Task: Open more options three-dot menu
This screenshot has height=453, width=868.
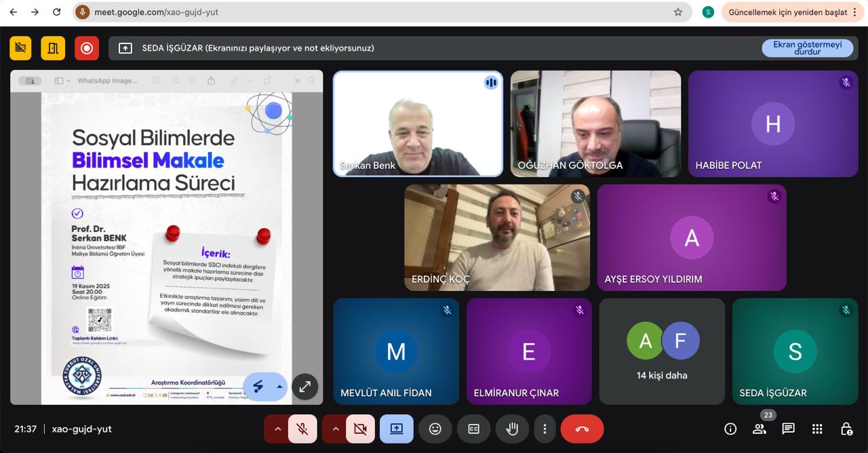Action: [x=545, y=429]
